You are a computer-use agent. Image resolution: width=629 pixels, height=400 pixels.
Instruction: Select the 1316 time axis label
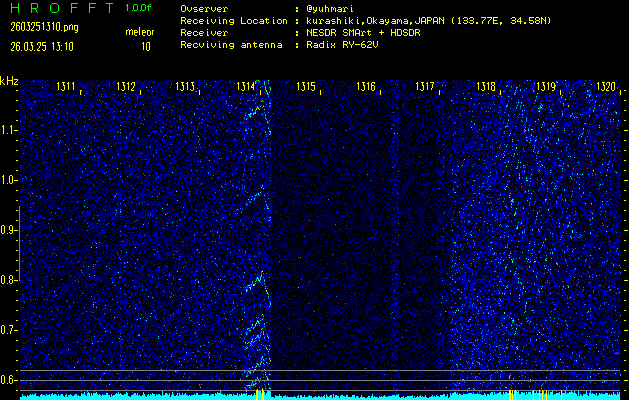366,86
